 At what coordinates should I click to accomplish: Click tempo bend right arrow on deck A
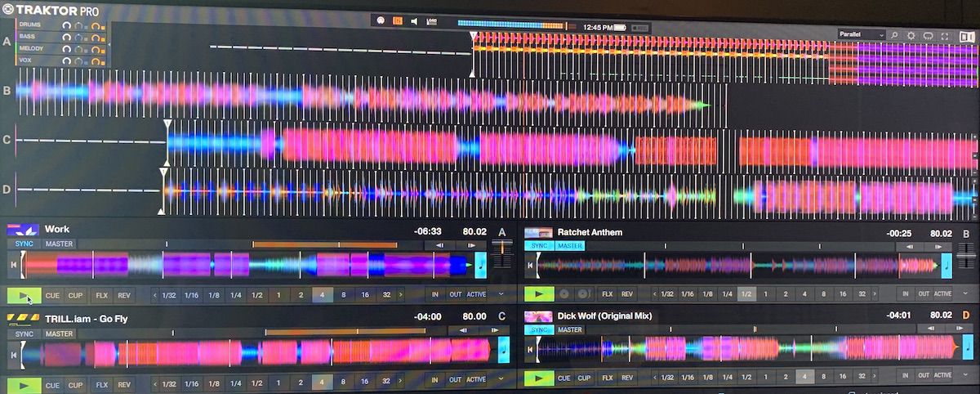(471, 244)
